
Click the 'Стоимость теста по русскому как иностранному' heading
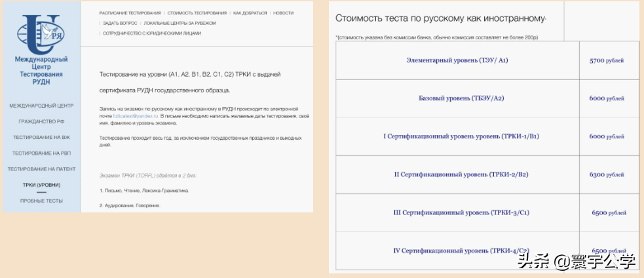point(441,18)
